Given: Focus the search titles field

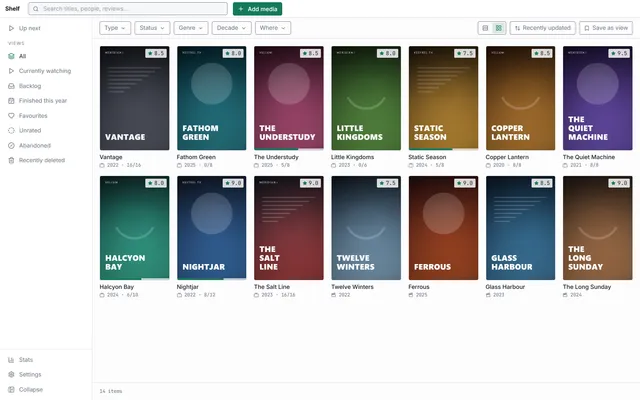Looking at the screenshot, I should pyautogui.click(x=128, y=9).
